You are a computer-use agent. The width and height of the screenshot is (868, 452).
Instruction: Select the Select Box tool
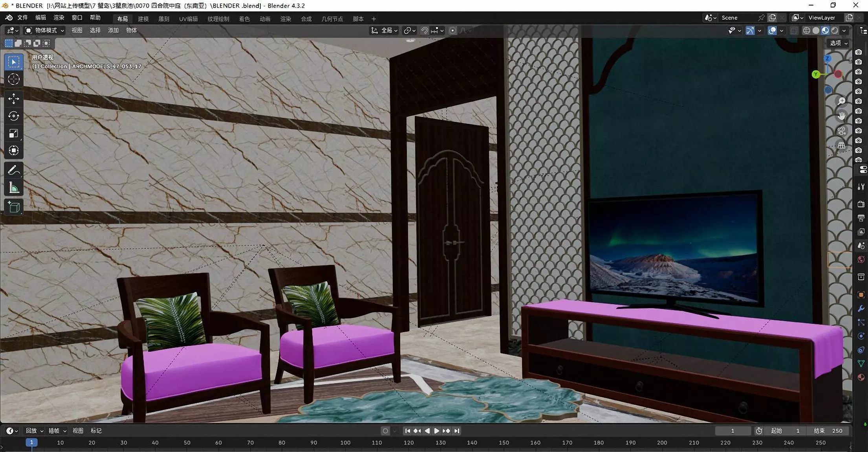point(14,62)
